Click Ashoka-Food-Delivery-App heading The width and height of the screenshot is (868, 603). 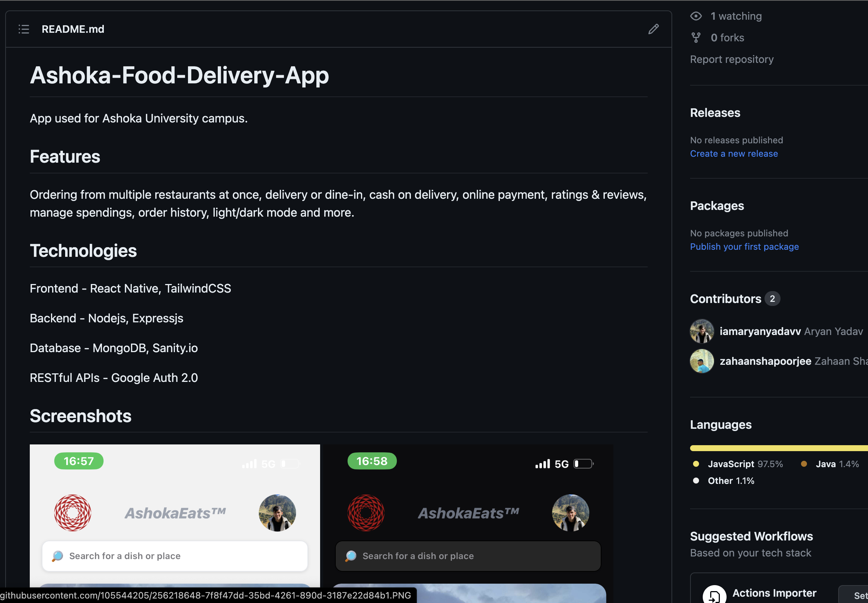(179, 75)
